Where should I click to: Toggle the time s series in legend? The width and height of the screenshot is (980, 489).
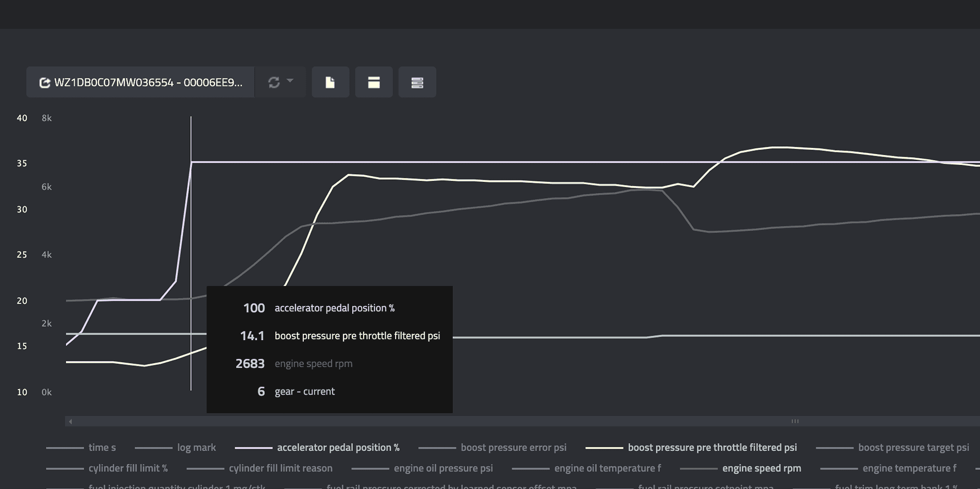81,447
